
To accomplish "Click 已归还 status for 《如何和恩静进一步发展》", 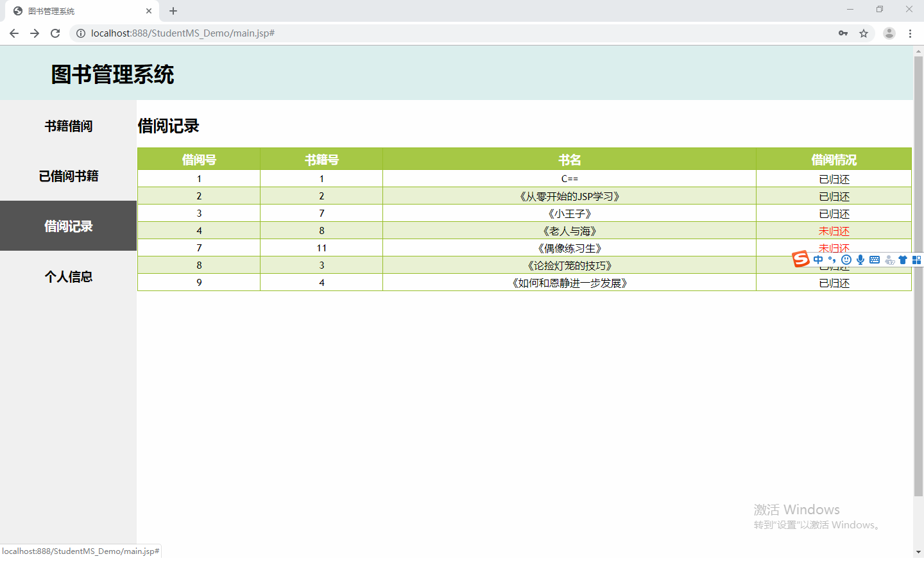I will point(834,283).
